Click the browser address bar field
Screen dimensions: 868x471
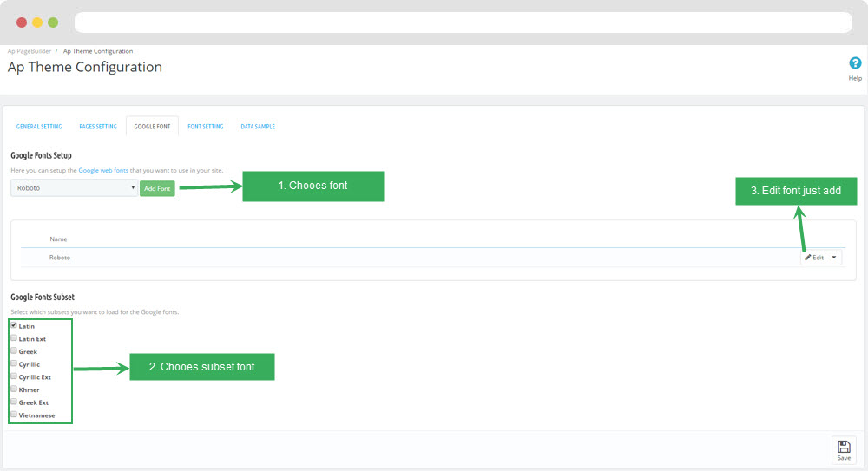click(x=463, y=23)
